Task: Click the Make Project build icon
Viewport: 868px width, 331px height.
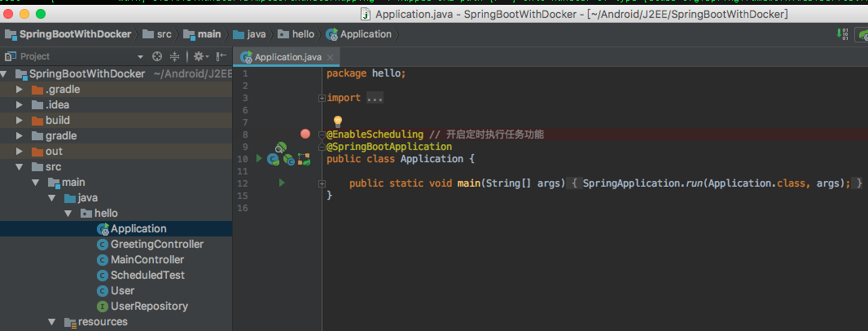Action: click(x=841, y=34)
